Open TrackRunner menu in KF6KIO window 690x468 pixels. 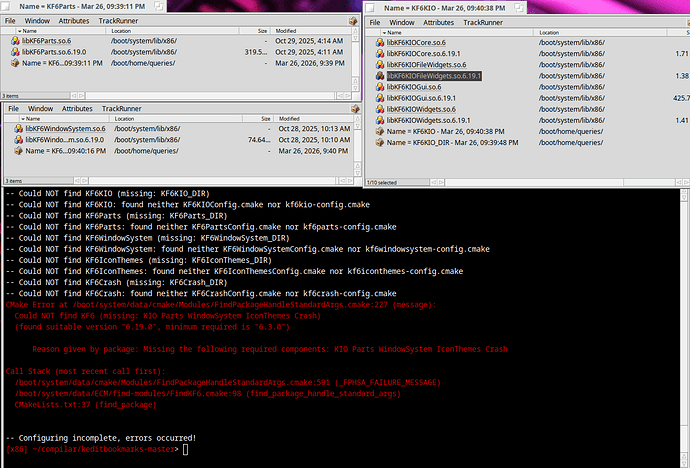click(483, 22)
